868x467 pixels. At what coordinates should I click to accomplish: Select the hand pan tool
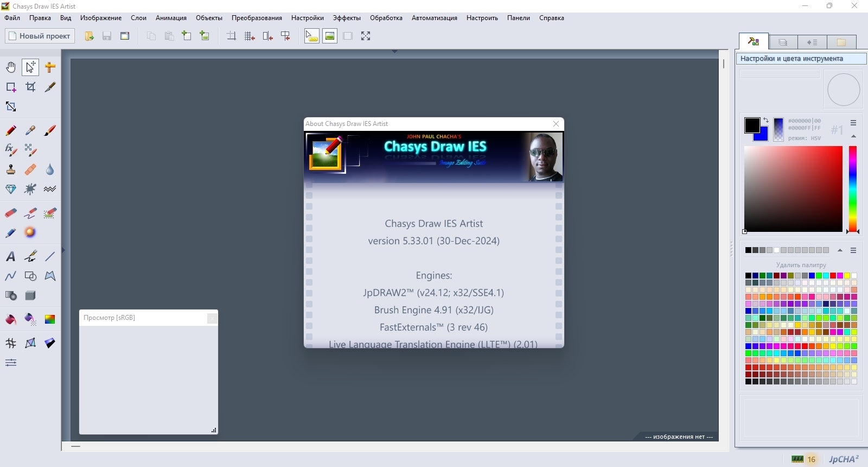click(11, 67)
